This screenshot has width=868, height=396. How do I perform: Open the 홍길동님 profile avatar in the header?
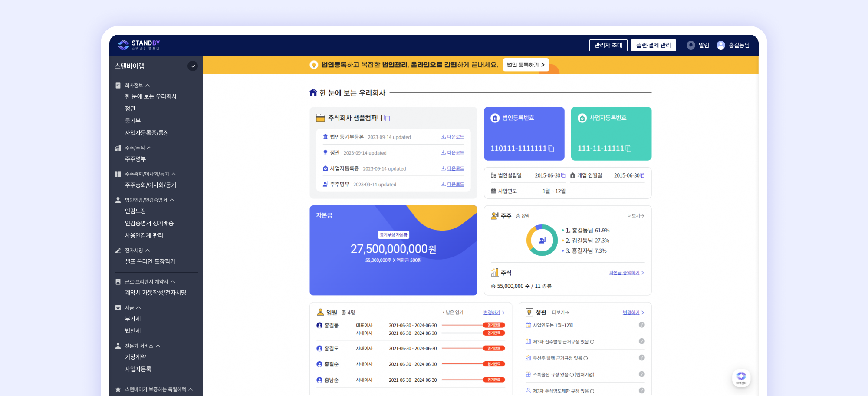[721, 45]
